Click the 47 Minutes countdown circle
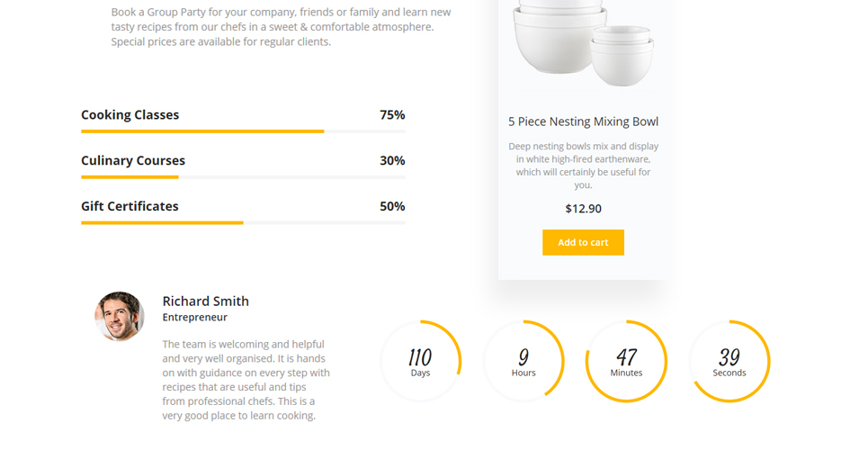Viewport: 868px width, 450px height. point(626,361)
